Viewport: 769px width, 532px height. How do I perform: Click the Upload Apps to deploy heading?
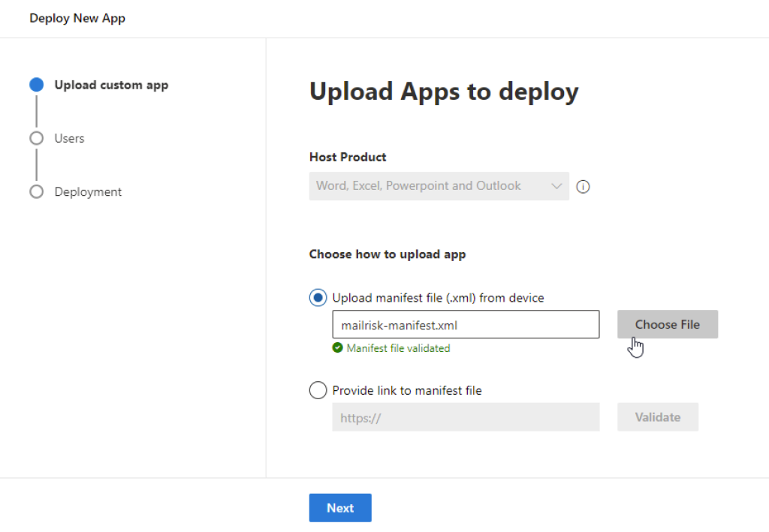(x=444, y=92)
